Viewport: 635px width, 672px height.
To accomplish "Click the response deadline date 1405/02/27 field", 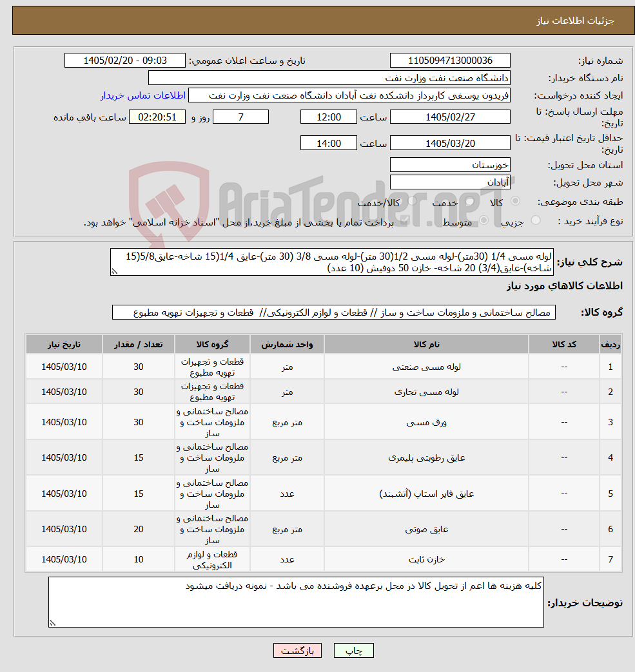I will 450,117.
